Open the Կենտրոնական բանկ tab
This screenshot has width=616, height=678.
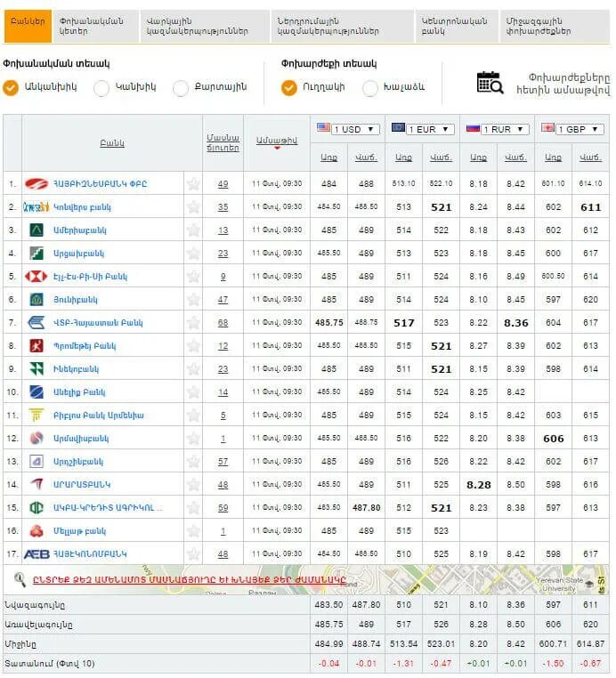pos(457,26)
